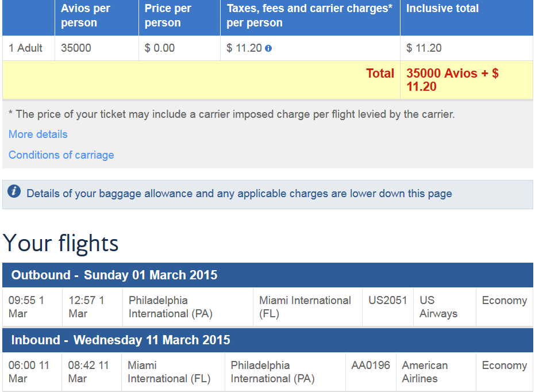The height and width of the screenshot is (392, 535).
Task: Click the American Airlines carrier cell
Action: coord(436,371)
